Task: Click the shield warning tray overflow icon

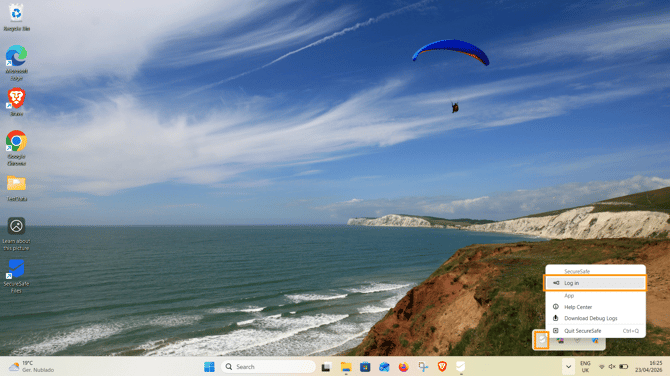Action: coord(595,341)
